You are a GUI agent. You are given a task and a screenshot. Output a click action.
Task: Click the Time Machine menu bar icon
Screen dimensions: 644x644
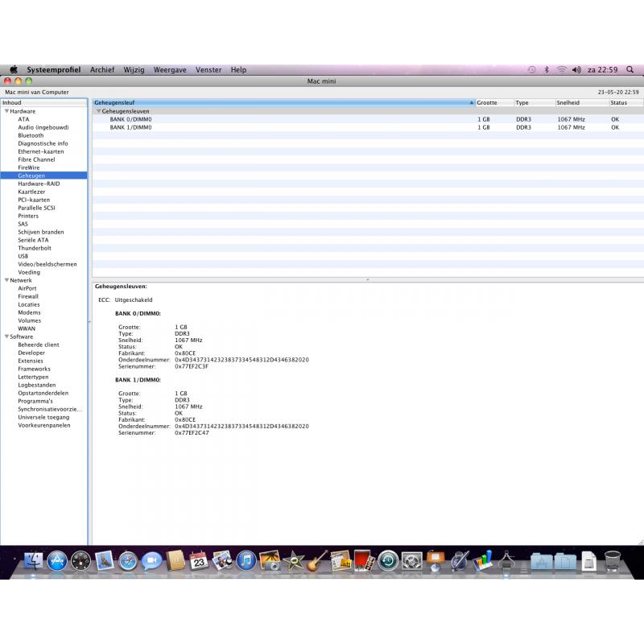point(532,70)
